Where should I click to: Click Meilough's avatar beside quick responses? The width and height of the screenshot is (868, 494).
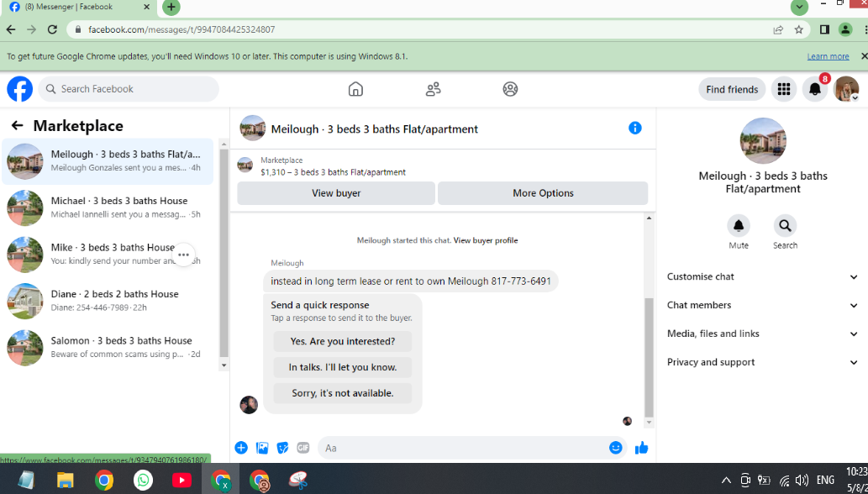click(249, 405)
